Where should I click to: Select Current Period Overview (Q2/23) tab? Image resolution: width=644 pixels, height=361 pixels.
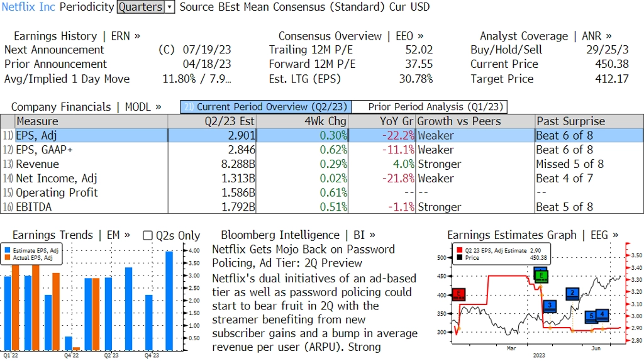coord(266,107)
